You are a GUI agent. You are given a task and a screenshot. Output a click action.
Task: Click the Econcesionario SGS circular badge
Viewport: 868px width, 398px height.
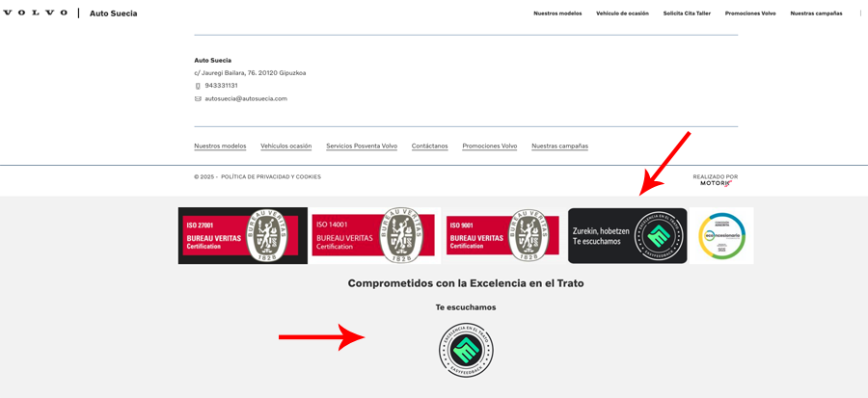pos(721,235)
